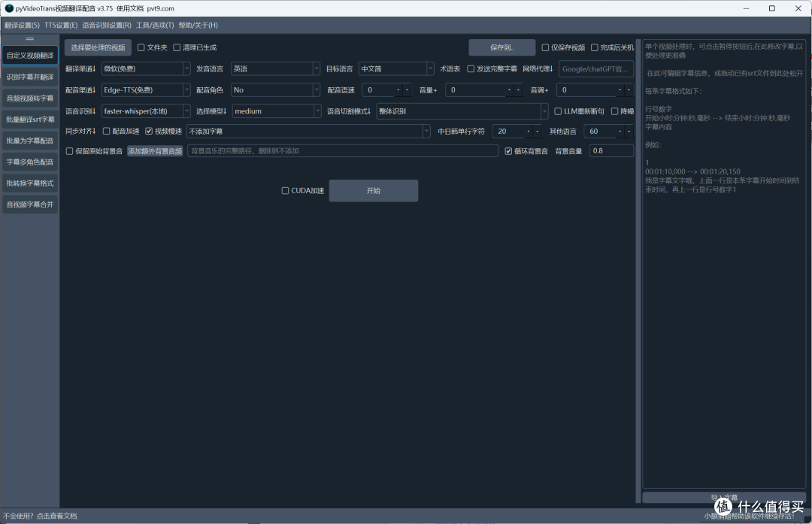The height and width of the screenshot is (524, 812).
Task: Open the 工具/选项(T) menu
Action: pos(155,25)
